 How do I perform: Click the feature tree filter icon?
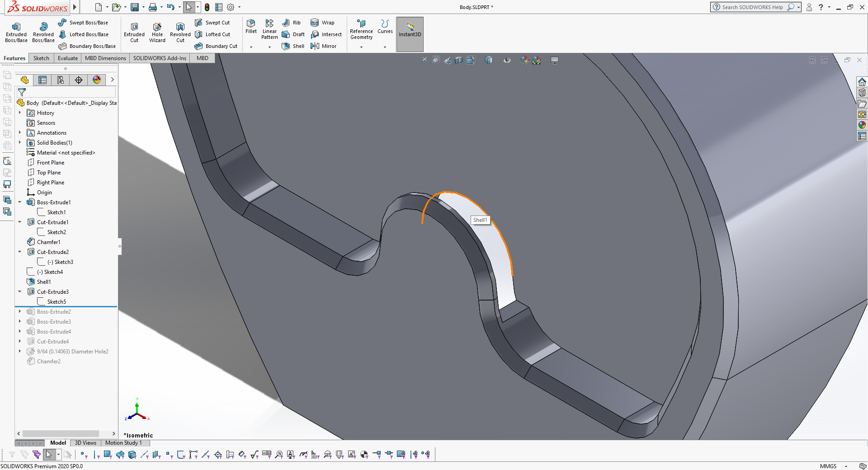[22, 92]
